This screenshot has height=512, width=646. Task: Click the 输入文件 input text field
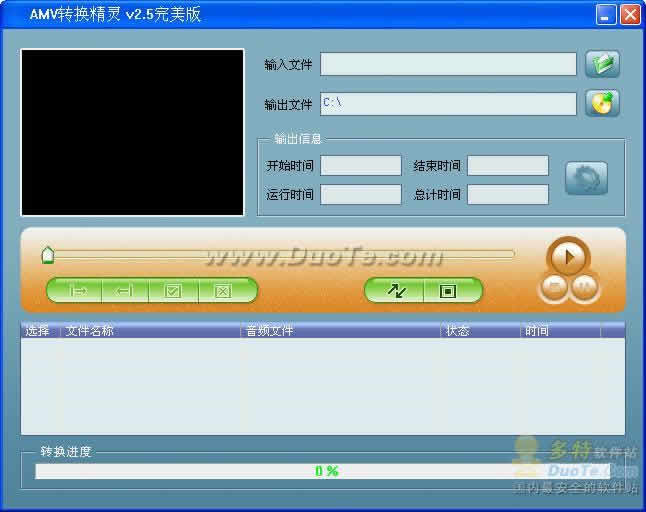(x=448, y=64)
